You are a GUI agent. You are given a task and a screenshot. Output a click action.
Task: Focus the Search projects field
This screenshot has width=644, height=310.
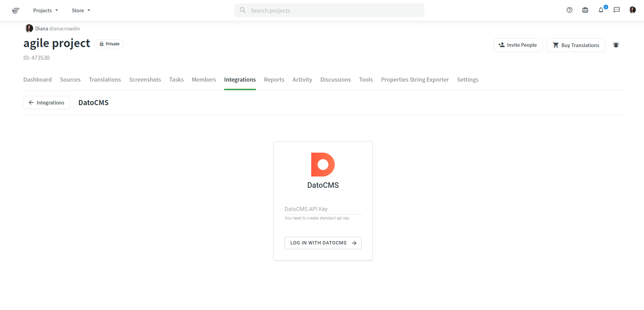tap(329, 10)
